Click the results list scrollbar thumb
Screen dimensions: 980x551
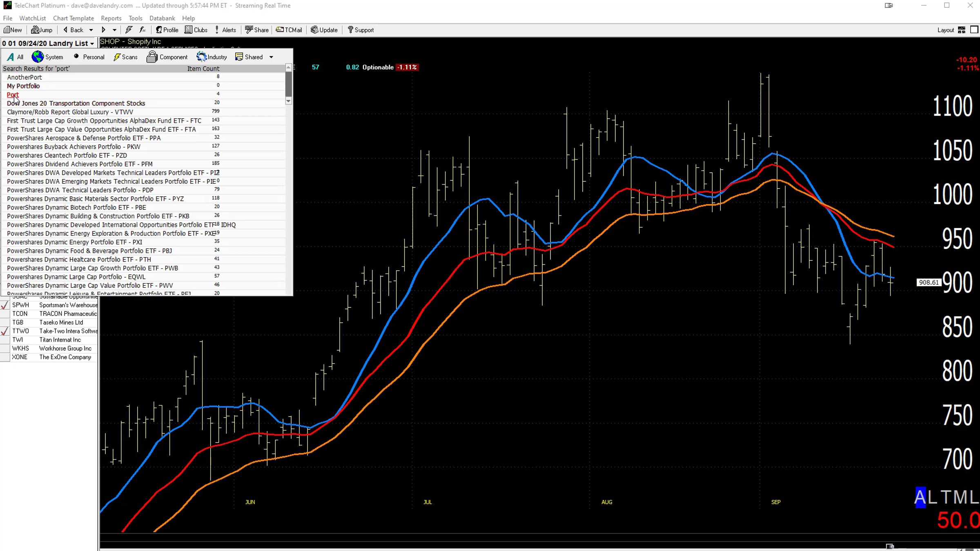289,84
